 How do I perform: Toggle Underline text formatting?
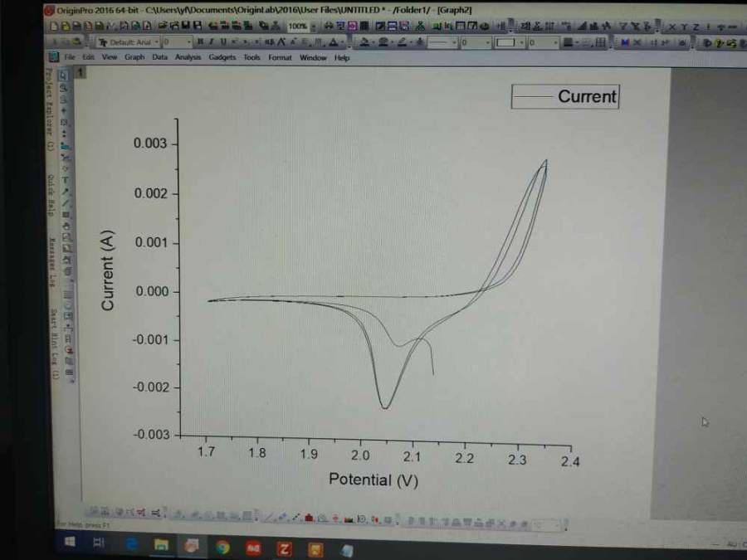tap(223, 42)
